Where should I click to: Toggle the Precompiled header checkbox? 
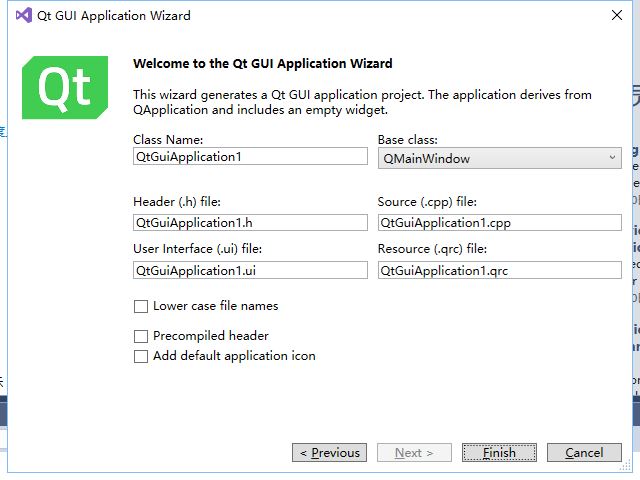141,336
